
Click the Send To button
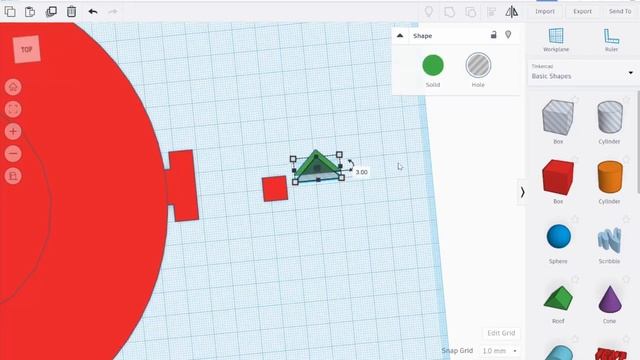click(x=620, y=11)
